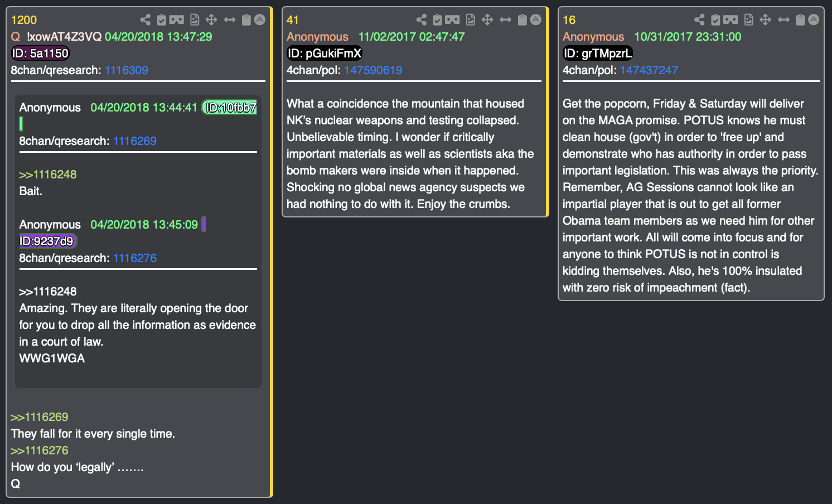Image resolution: width=832 pixels, height=504 pixels.
Task: Click the round up-arrow button on post 16
Action: pyautogui.click(x=814, y=20)
